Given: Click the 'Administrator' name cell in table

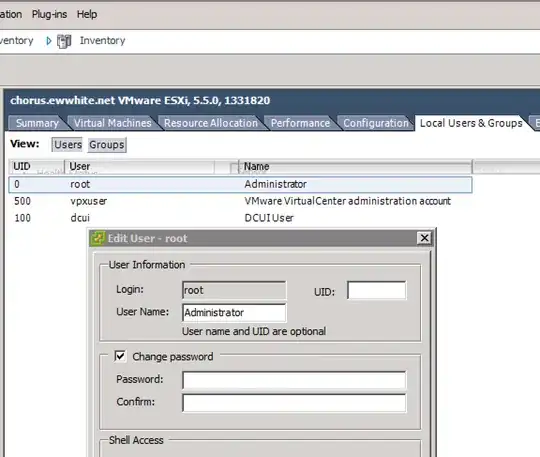Looking at the screenshot, I should (276, 184).
